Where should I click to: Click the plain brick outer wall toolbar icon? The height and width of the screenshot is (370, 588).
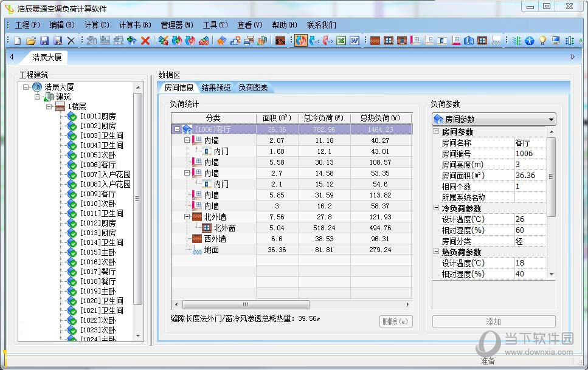375,41
